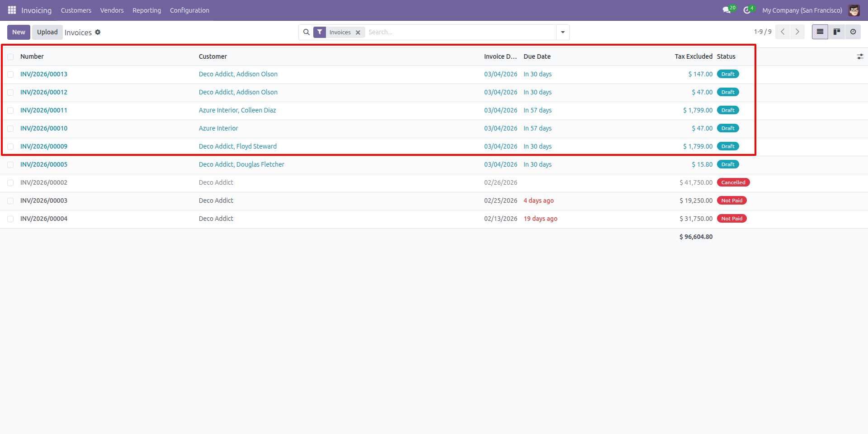The height and width of the screenshot is (434, 868).
Task: Open the user avatar menu
Action: (x=854, y=10)
